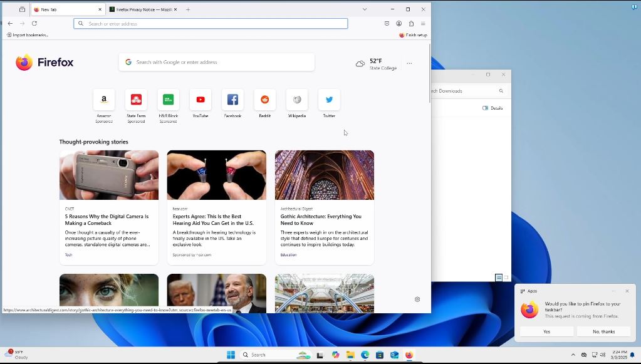Open the tab overview icon left of tabs
The image size is (641, 364).
tap(22, 9)
